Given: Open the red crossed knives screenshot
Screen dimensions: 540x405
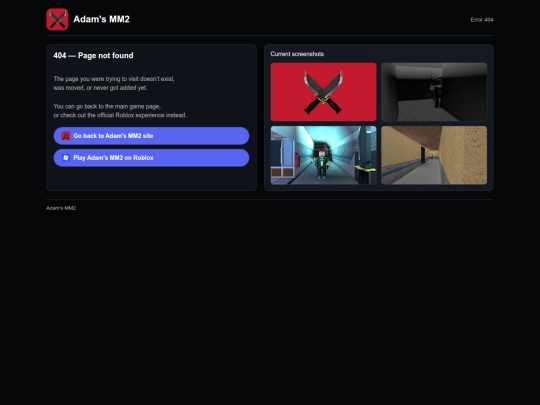Looking at the screenshot, I should point(323,92).
